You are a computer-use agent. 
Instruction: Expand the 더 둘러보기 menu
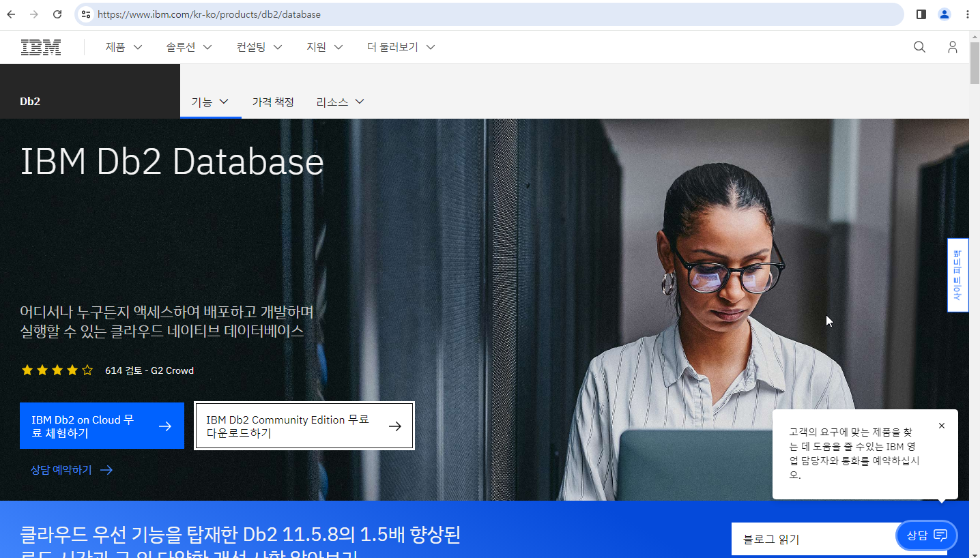401,47
